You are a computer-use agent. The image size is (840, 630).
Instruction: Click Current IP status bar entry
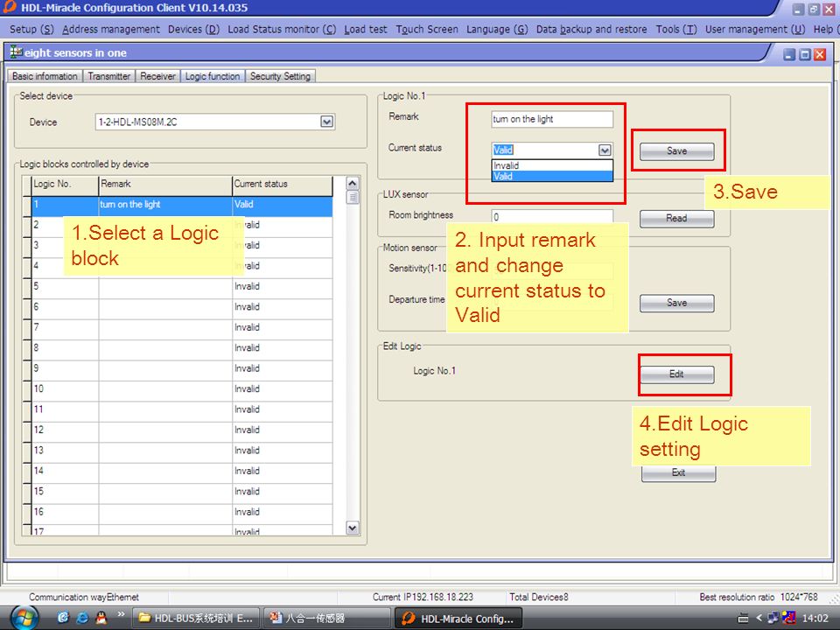tap(423, 597)
